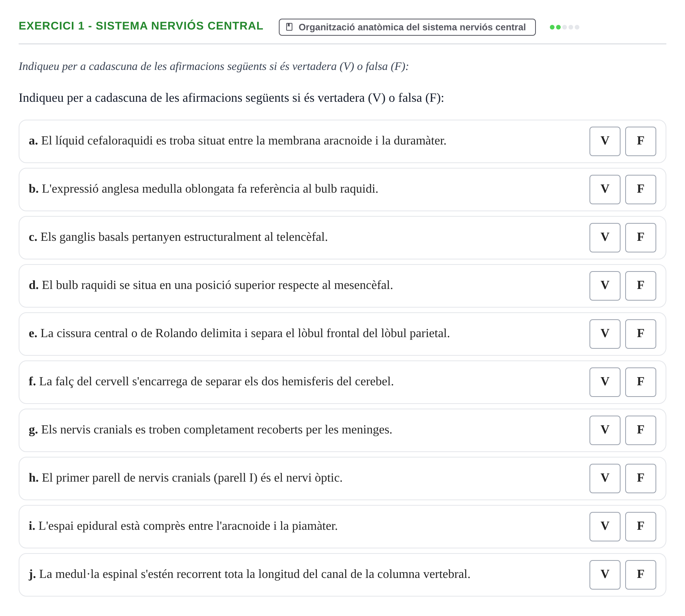Viewport: 685px width, 616px height.
Task: Open the Organització anatòmica del sistema nerviós central tag
Action: click(x=407, y=27)
